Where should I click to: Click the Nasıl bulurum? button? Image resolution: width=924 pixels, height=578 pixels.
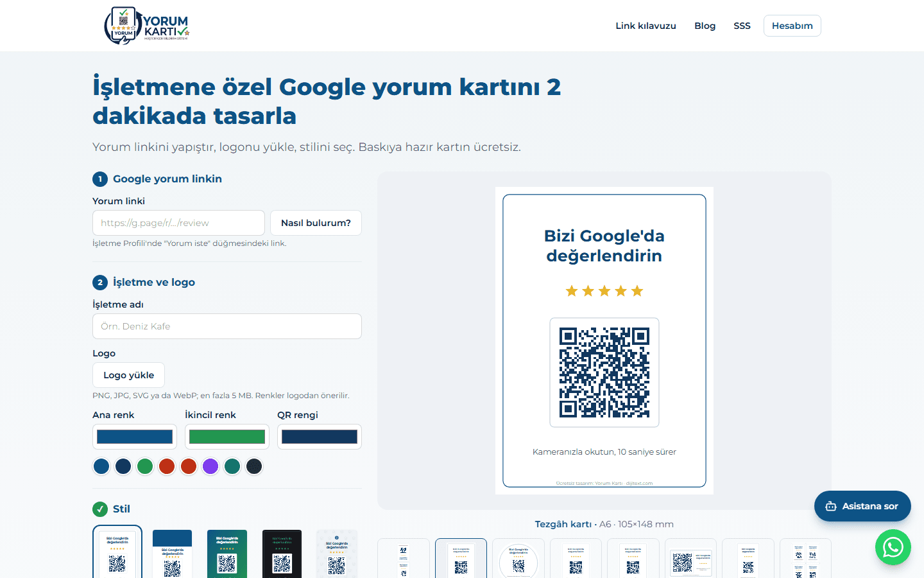tap(316, 223)
